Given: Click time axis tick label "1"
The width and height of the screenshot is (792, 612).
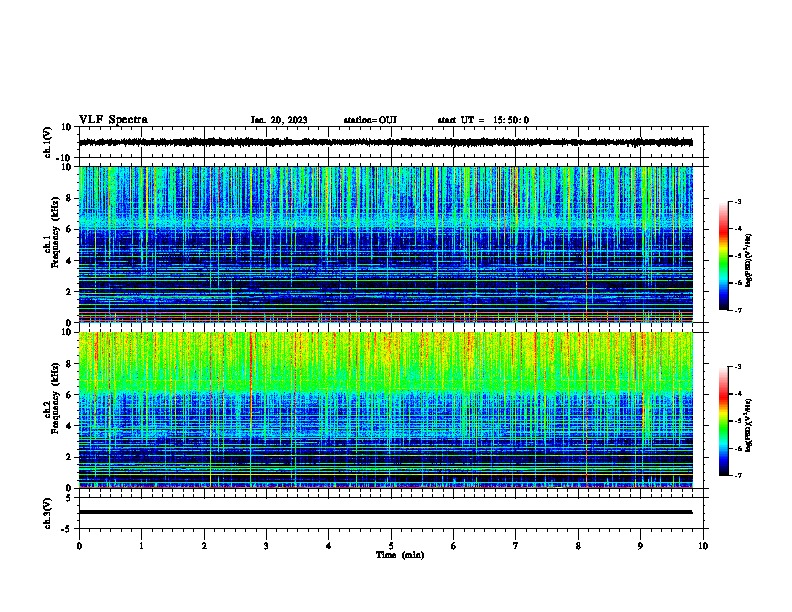Looking at the screenshot, I should click(141, 546).
